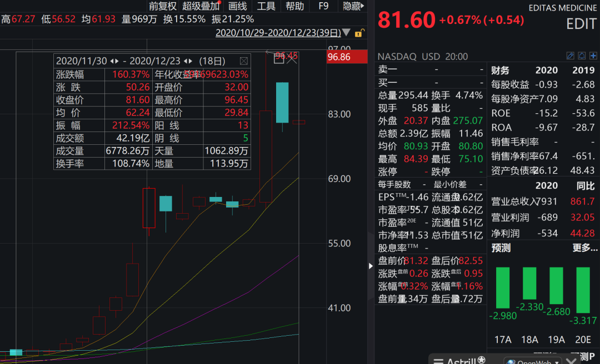
Task: Click the 17A forecast bar
Action: point(503,287)
